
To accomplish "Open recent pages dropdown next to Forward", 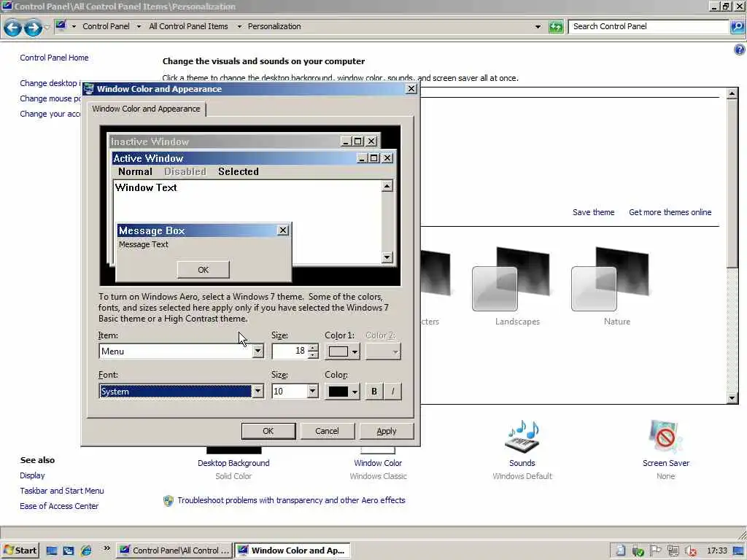I will [47, 28].
